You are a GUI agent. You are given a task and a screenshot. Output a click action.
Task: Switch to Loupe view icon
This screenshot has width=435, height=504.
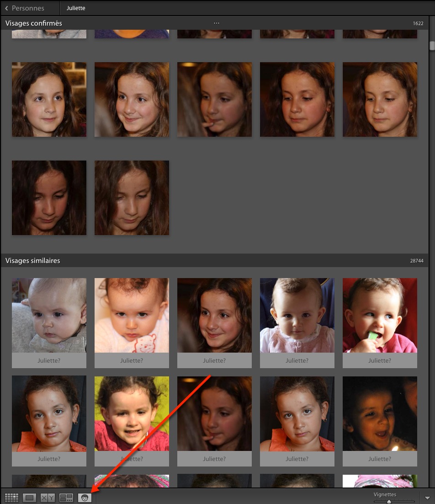tap(30, 498)
